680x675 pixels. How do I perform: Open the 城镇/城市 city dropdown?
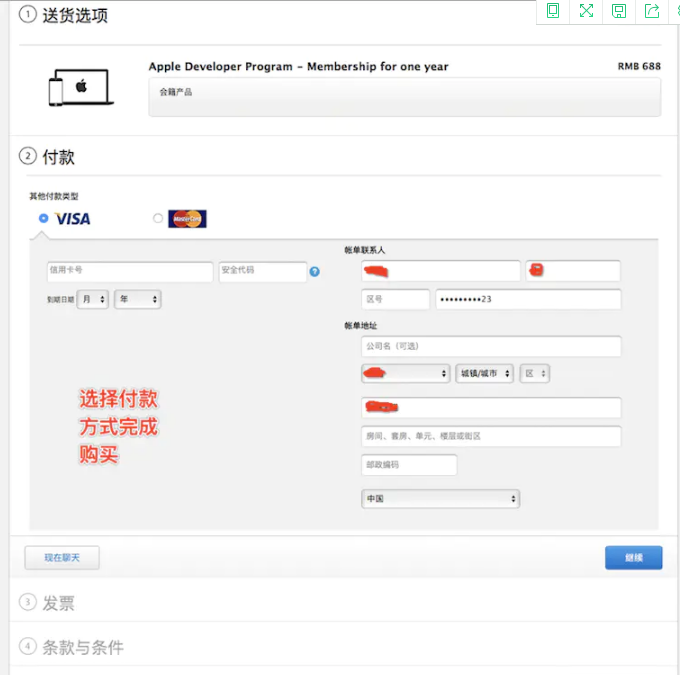click(x=484, y=374)
